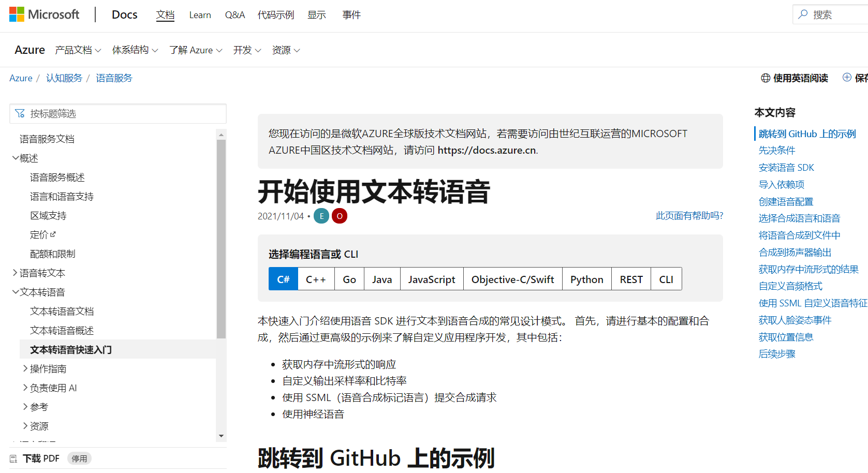Screen dimensions: 868x473
Task: Open the https://docs.azure.cn link
Action: [x=487, y=150]
